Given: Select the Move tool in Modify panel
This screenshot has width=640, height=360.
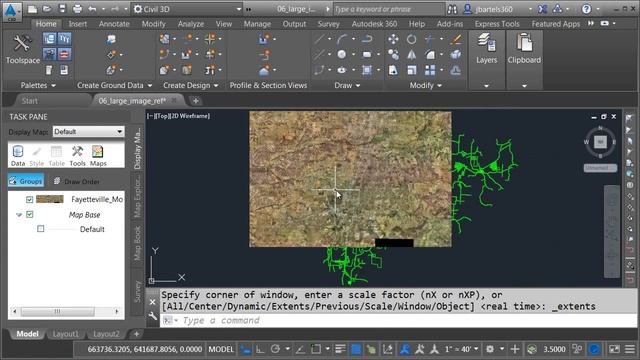Looking at the screenshot, I should (x=393, y=39).
